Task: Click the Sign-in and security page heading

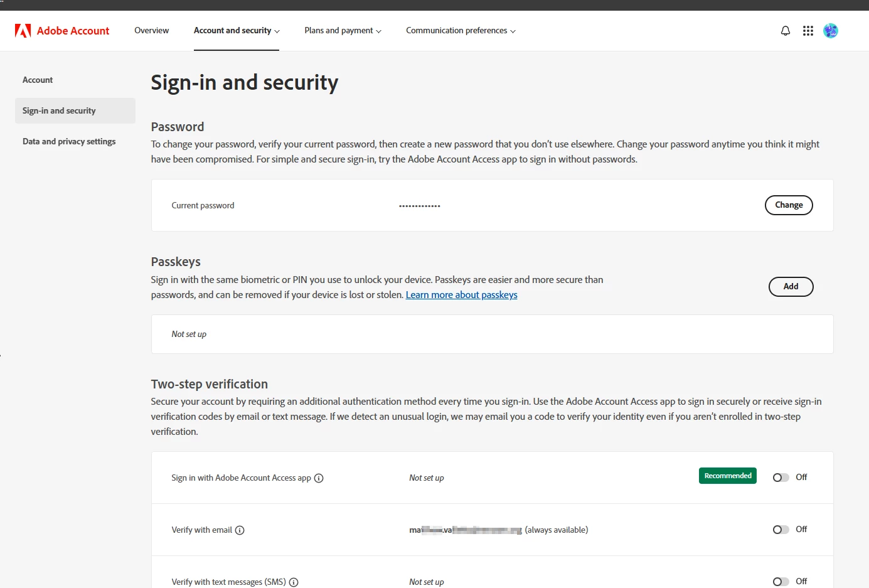Action: [x=245, y=83]
